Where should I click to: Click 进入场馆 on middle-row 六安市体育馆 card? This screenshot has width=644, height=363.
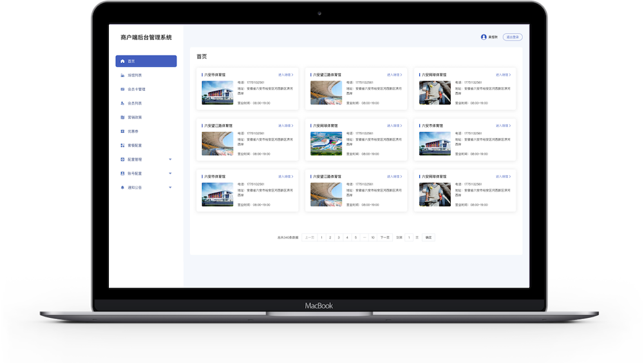click(503, 126)
